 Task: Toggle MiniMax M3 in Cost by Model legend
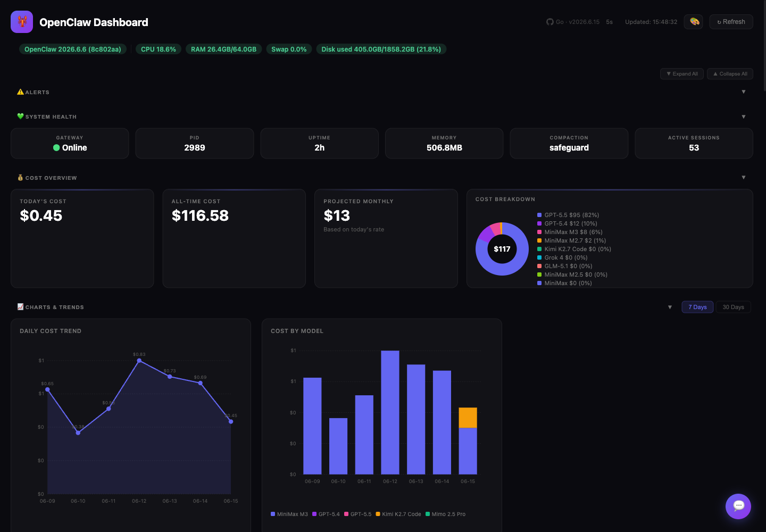click(289, 514)
